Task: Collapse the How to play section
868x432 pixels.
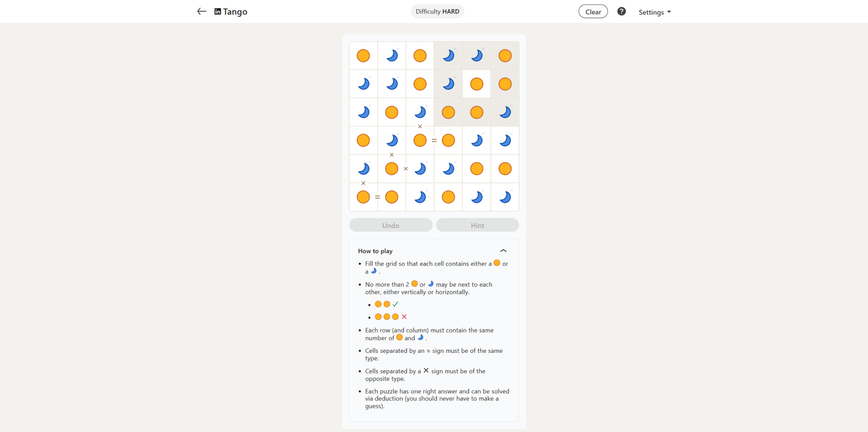Action: [x=503, y=251]
